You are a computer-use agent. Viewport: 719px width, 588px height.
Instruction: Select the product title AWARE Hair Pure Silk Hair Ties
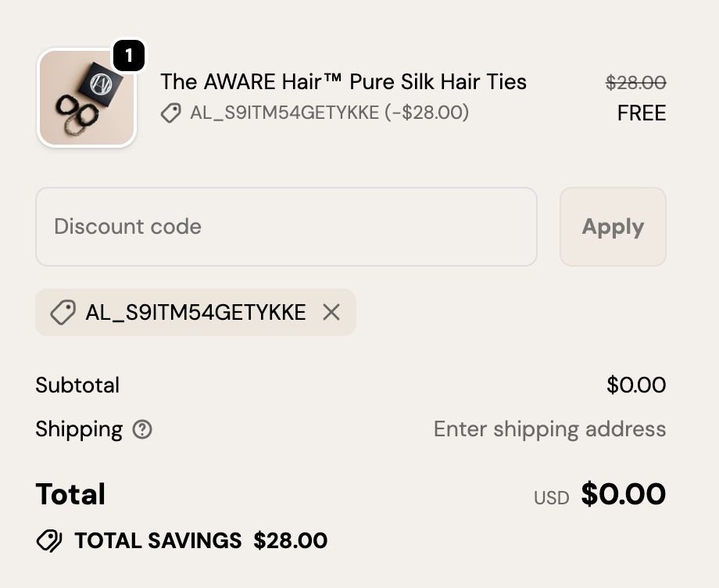(x=344, y=82)
